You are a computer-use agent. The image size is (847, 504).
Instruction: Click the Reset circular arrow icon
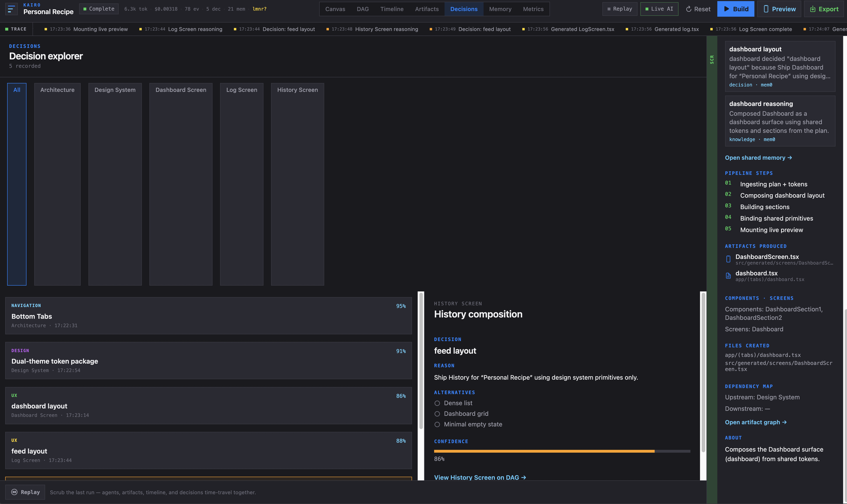(689, 9)
